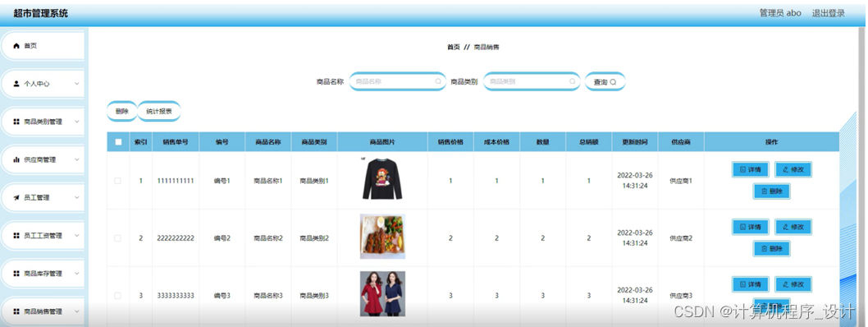
Task: Expand the 商品类别管理 chevron
Action: coord(76,122)
